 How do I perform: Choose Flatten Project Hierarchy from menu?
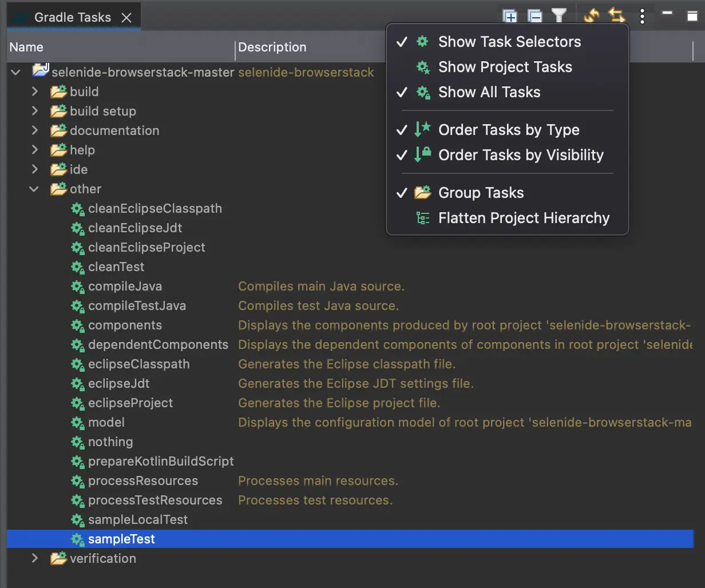point(523,218)
